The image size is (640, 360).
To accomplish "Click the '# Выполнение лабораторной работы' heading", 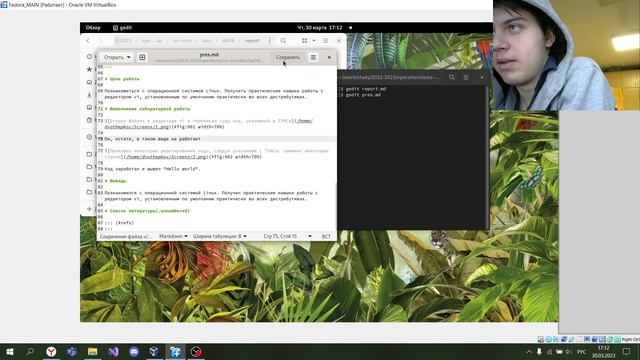I will (x=147, y=109).
